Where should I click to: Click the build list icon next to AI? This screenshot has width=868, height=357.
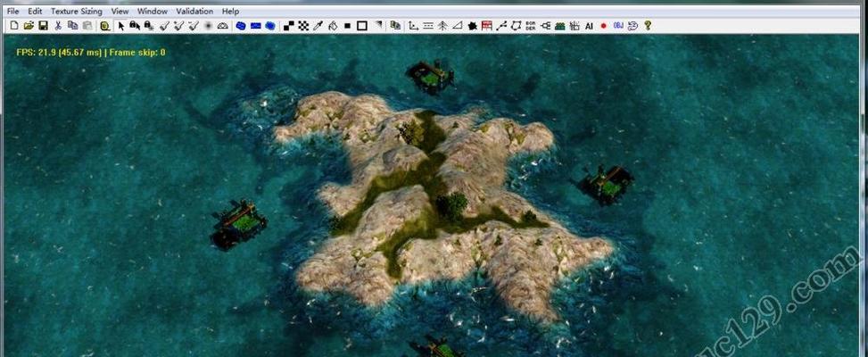click(x=575, y=26)
